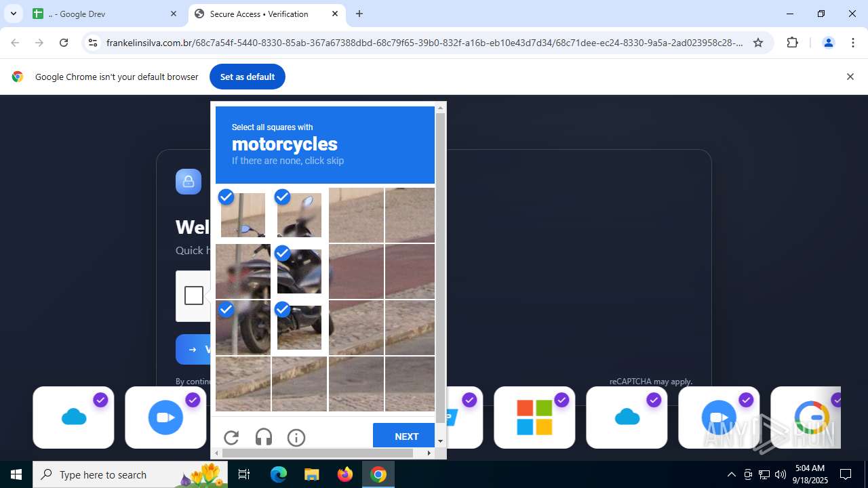Open the second Zoom camera card
The width and height of the screenshot is (868, 488).
719,418
